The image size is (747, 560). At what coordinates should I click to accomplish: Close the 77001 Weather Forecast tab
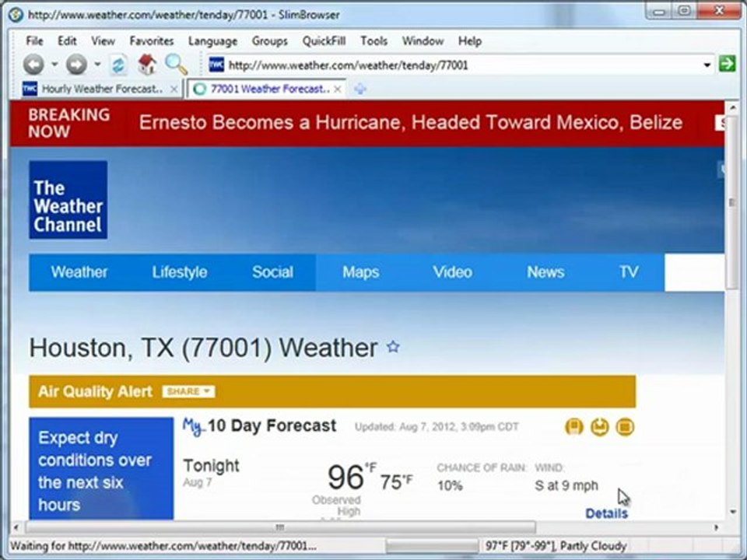point(337,89)
